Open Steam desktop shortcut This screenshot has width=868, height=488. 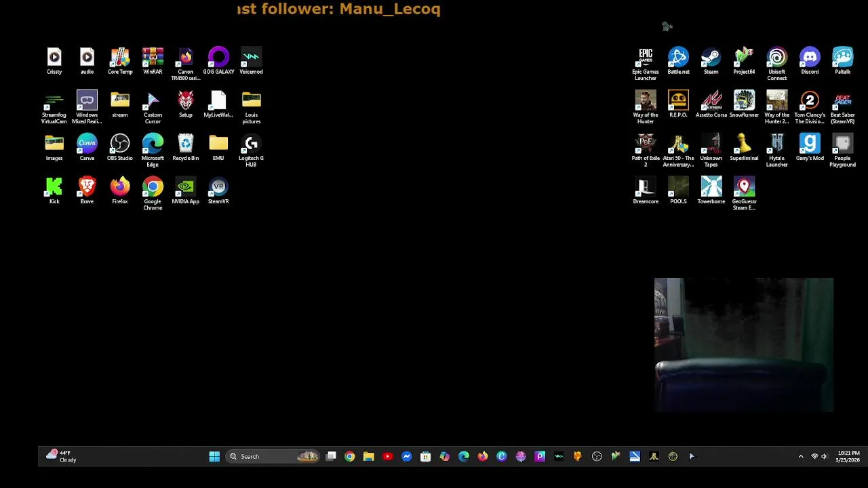pyautogui.click(x=711, y=61)
